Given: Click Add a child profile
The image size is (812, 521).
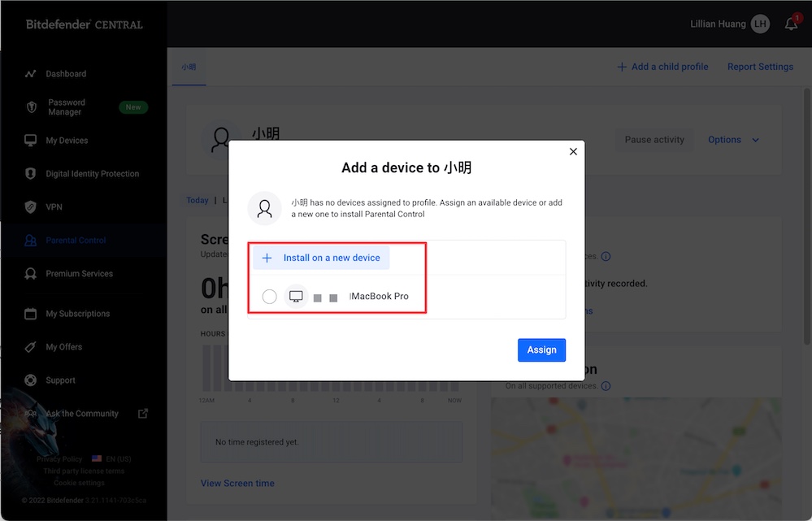Looking at the screenshot, I should click(663, 67).
